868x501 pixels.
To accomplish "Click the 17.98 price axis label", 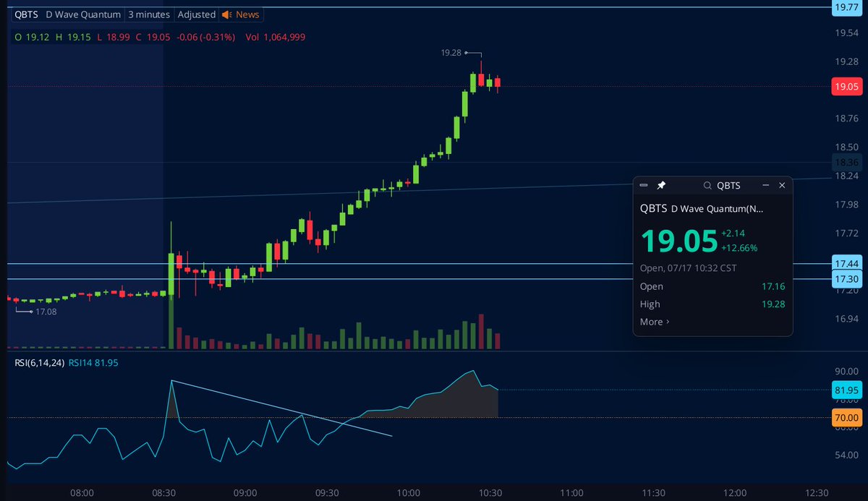I will pos(846,205).
